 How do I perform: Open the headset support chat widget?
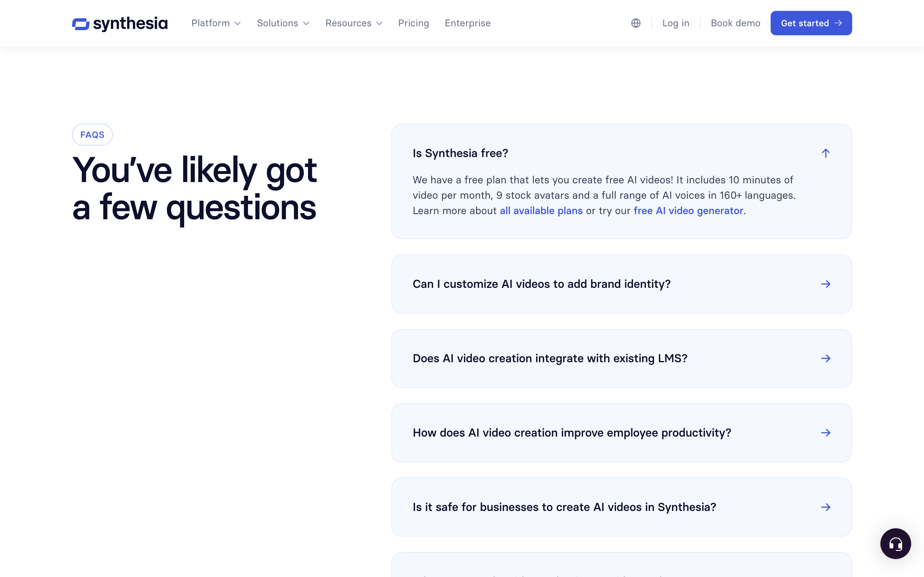[895, 543]
